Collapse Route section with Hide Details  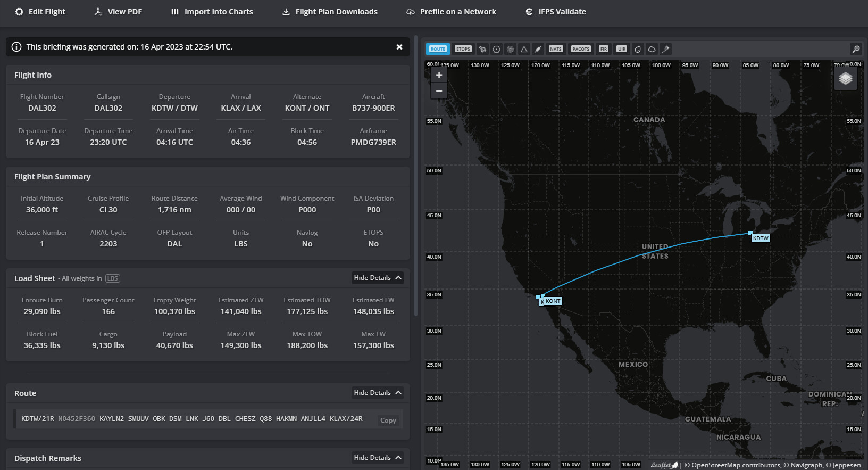click(x=378, y=393)
